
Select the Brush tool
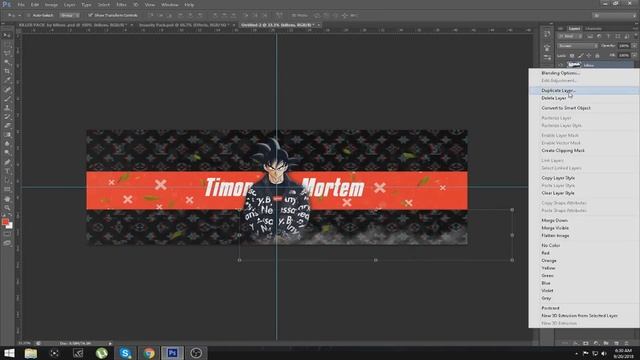tap(7, 99)
